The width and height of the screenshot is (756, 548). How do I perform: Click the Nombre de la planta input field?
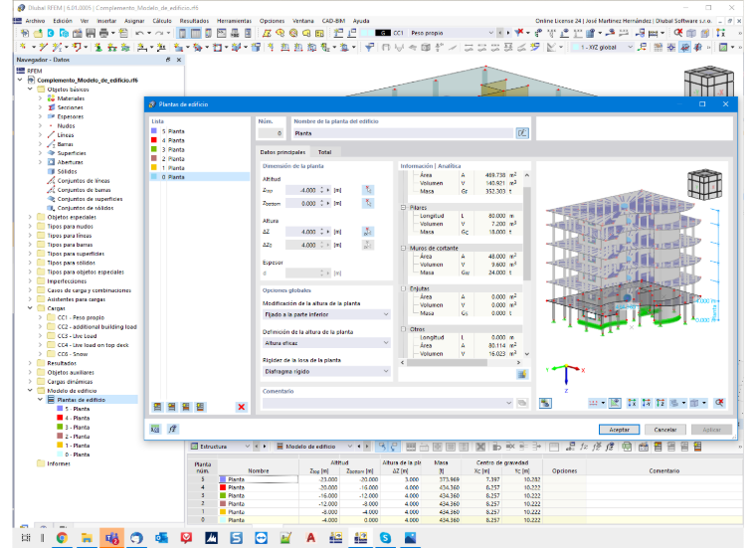[x=403, y=133]
